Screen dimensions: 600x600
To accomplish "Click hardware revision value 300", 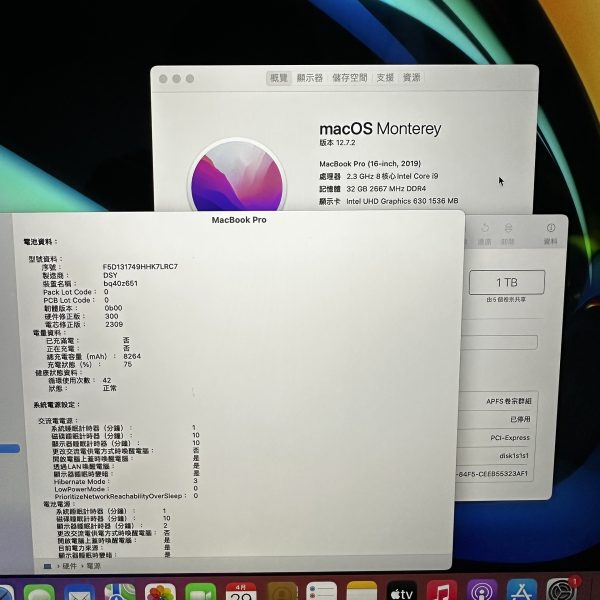I will coord(111,316).
